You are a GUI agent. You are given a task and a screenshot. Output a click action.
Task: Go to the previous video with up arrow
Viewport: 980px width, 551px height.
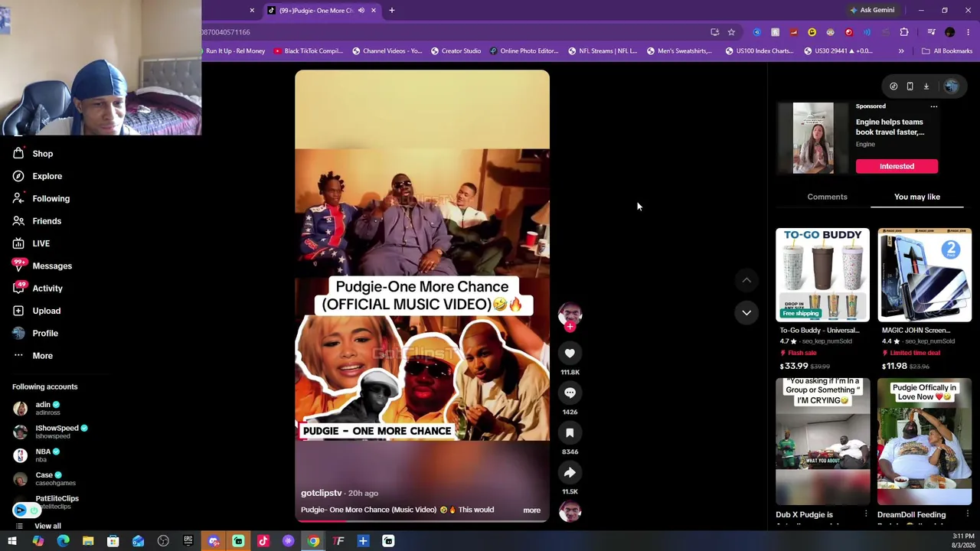pyautogui.click(x=746, y=280)
